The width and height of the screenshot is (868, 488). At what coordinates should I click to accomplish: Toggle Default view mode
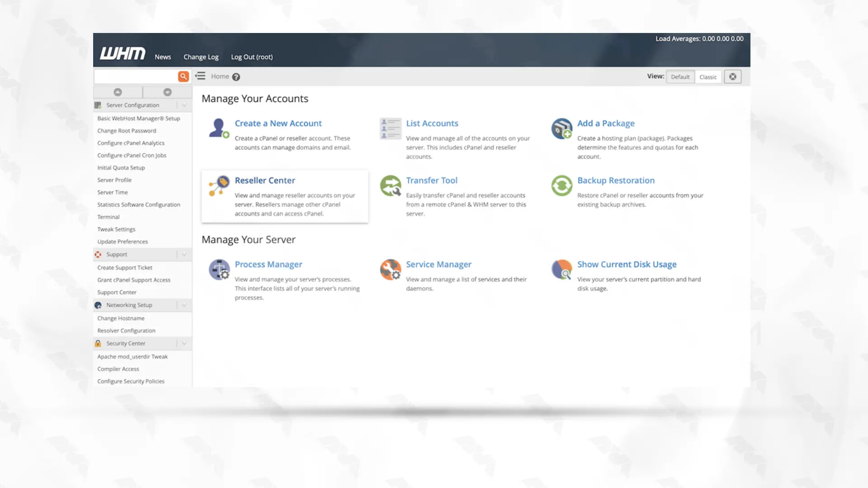coord(679,76)
